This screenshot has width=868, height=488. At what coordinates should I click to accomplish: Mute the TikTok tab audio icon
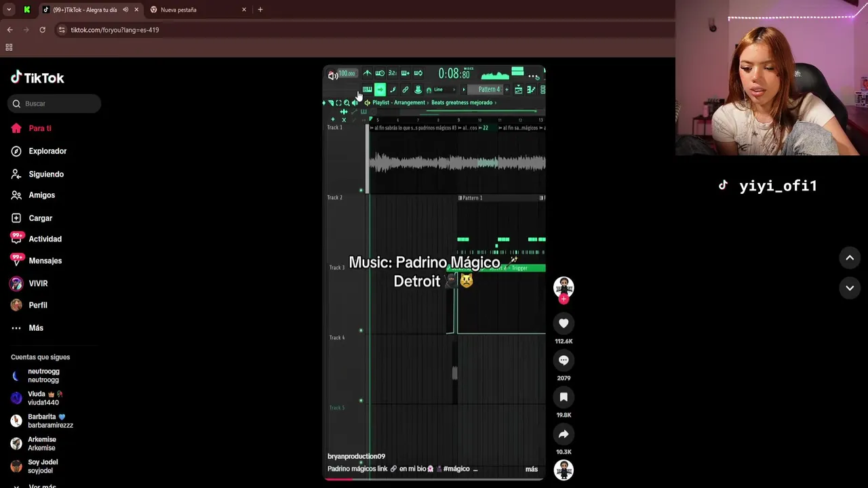pos(125,9)
